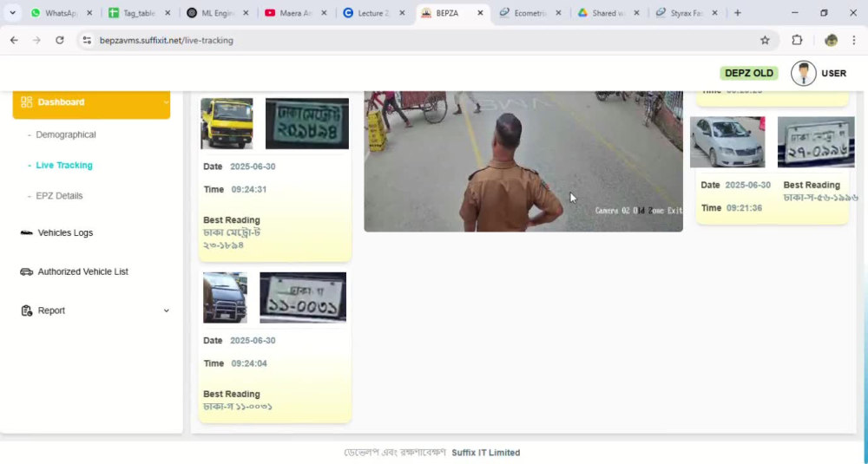The height and width of the screenshot is (464, 868).
Task: Open the Demographical menu item
Action: click(66, 134)
